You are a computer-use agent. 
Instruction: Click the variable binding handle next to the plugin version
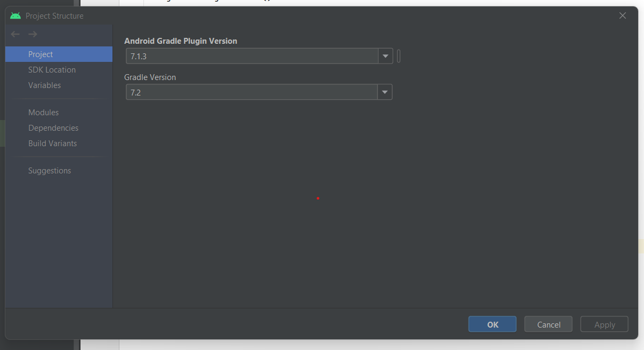click(x=399, y=56)
